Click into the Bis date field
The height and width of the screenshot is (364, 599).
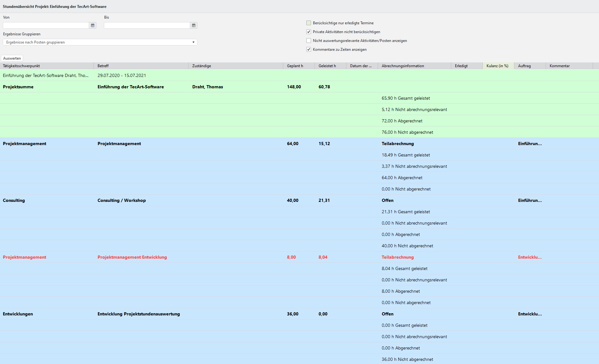tap(147, 26)
